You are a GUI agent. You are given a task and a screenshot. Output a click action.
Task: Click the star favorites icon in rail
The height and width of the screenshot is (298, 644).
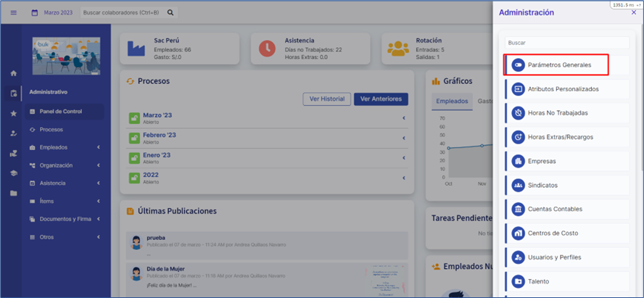[x=13, y=114]
